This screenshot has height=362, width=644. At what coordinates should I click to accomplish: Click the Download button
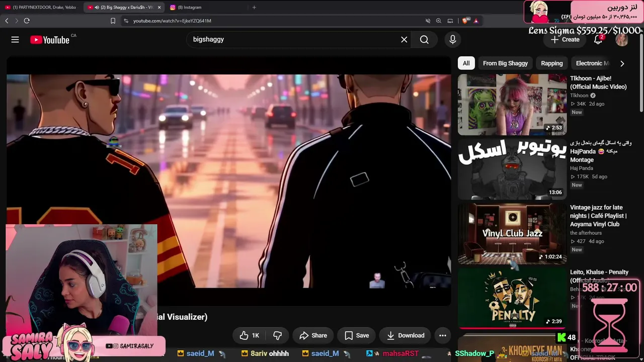(406, 335)
